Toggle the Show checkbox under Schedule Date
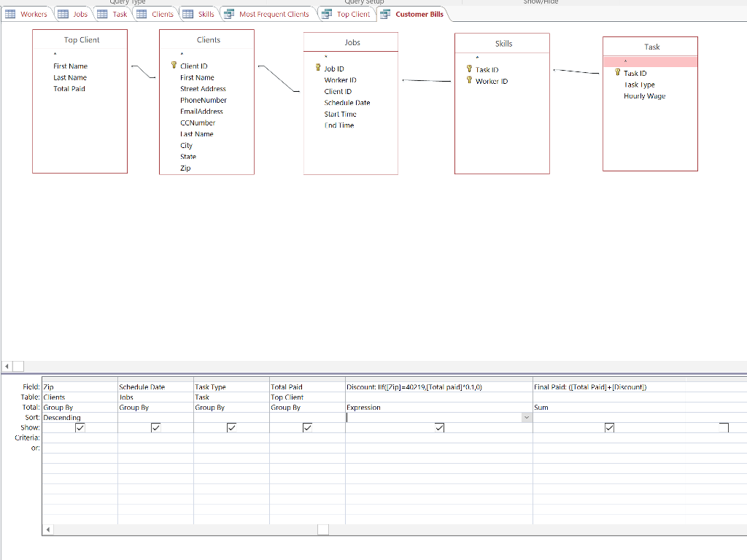The height and width of the screenshot is (560, 747). (155, 428)
